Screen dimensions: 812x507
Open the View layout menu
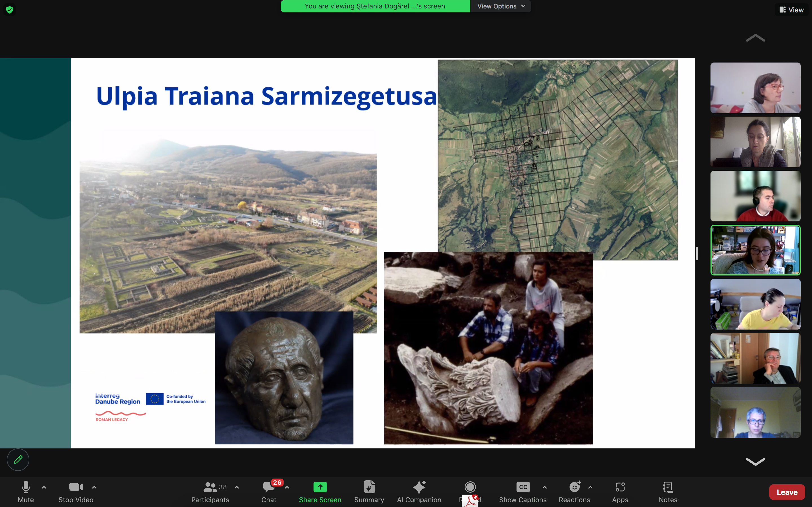click(791, 10)
